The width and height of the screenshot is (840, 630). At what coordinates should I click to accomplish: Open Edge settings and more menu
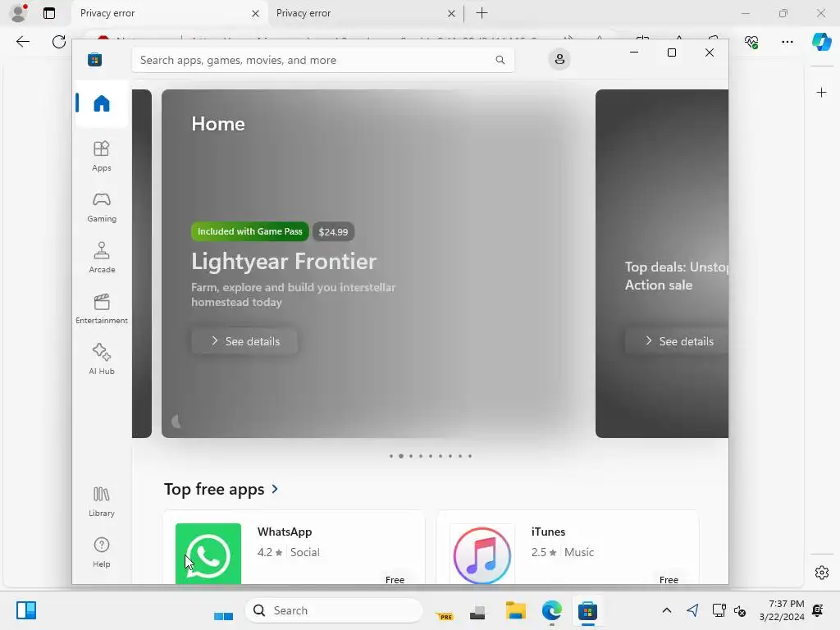[787, 42]
